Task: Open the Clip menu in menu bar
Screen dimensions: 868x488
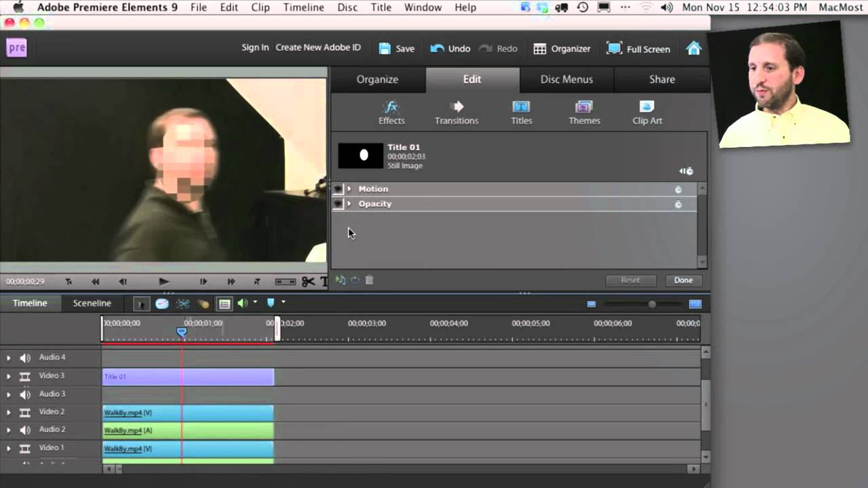Action: (260, 7)
